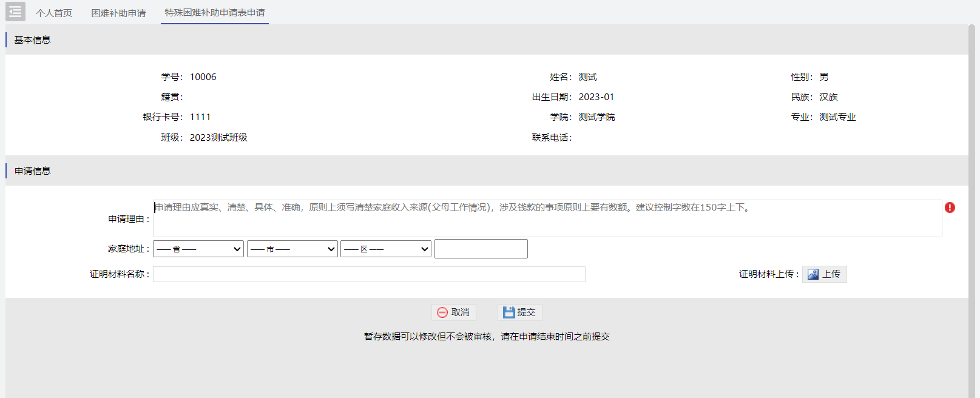Toggle the sidebar menu hamburger icon
The width and height of the screenshot is (980, 398).
point(15,12)
